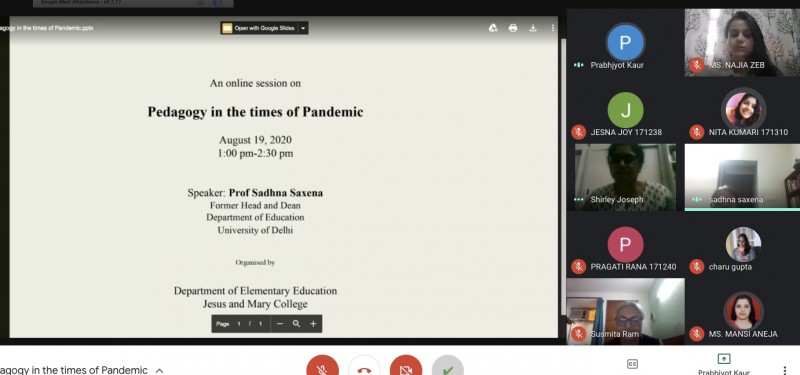Click muted mic icon beside PRAGATI RANA
The image size is (800, 375).
pos(578,266)
